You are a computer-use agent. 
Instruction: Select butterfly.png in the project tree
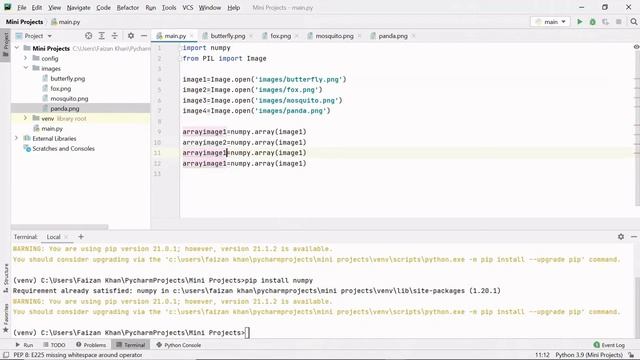67,78
